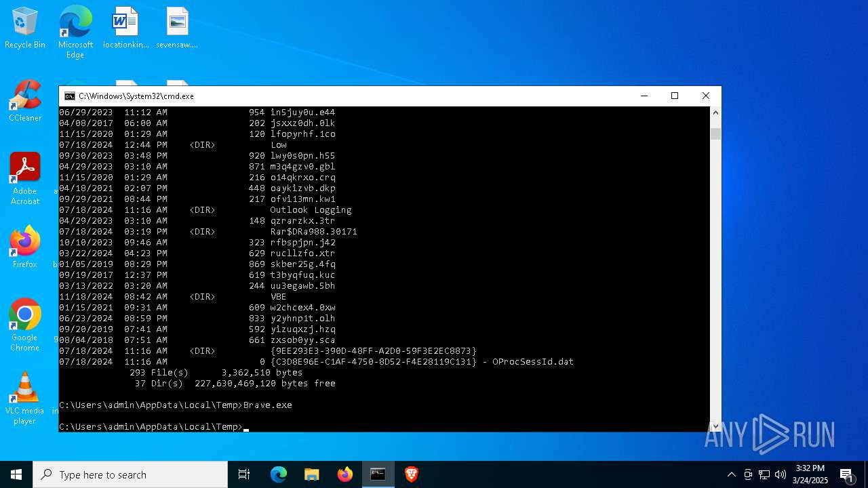The image size is (868, 488).
Task: Click file name 'ofvi13mn.kw1'
Action: pos(302,199)
